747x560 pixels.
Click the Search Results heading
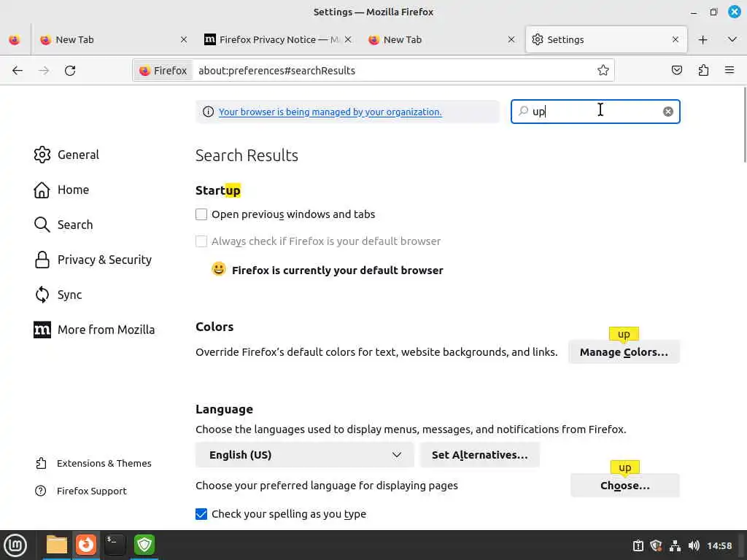click(247, 156)
